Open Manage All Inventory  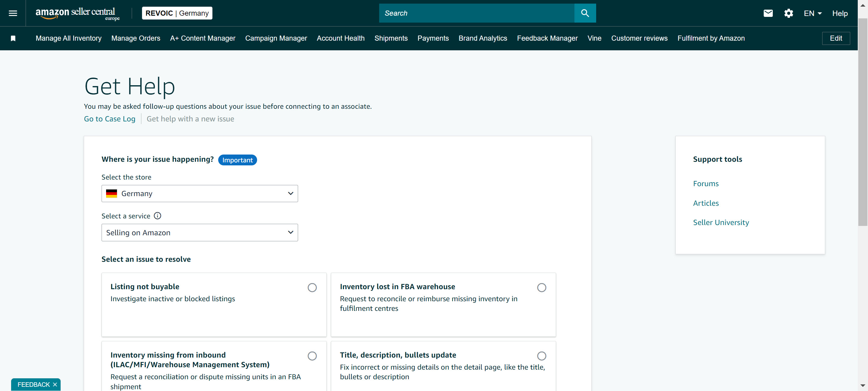[x=68, y=38]
